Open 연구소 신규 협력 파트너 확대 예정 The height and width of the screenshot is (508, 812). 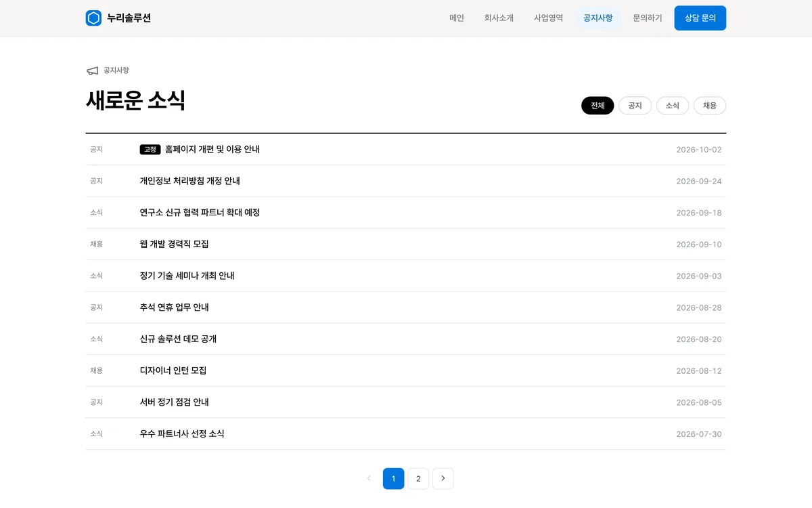pyautogui.click(x=200, y=213)
